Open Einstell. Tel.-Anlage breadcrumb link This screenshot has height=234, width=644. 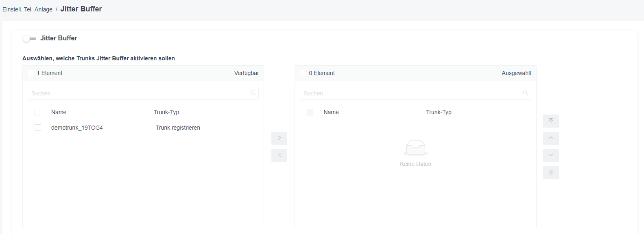click(27, 9)
